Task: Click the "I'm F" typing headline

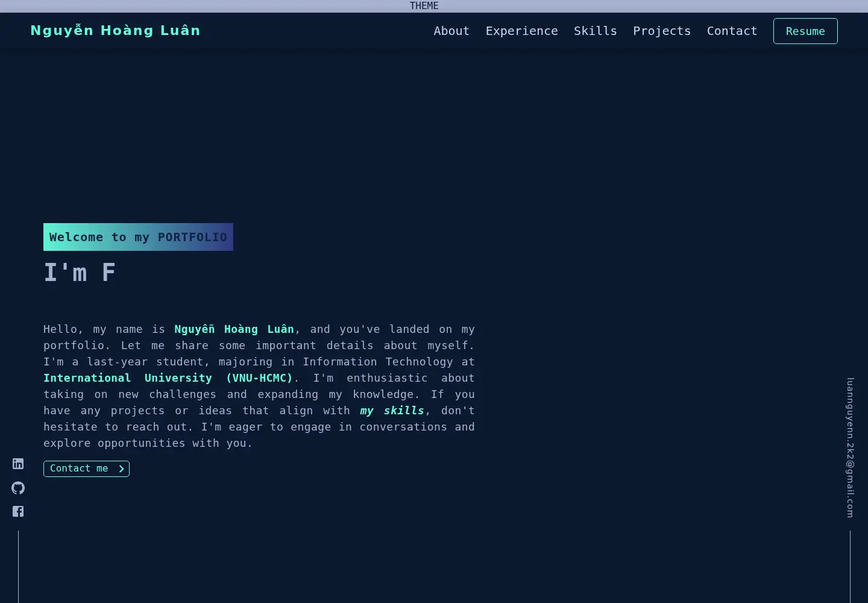Action: tap(80, 273)
